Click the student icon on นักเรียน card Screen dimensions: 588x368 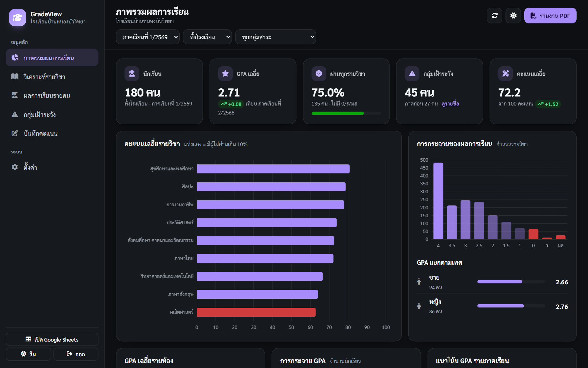132,74
